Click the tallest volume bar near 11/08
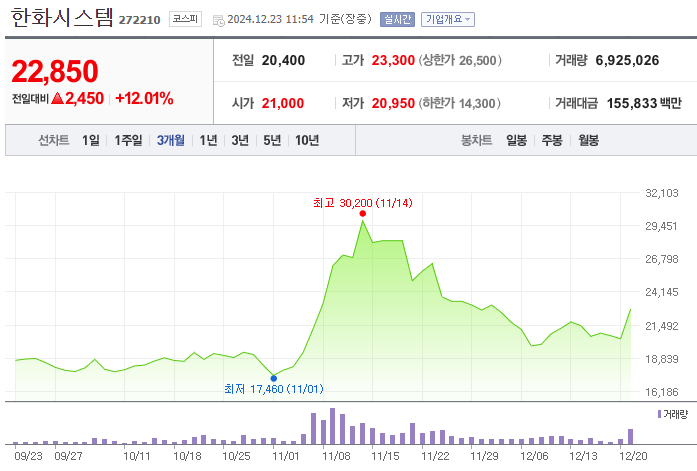The height and width of the screenshot is (471, 697). pyautogui.click(x=332, y=426)
